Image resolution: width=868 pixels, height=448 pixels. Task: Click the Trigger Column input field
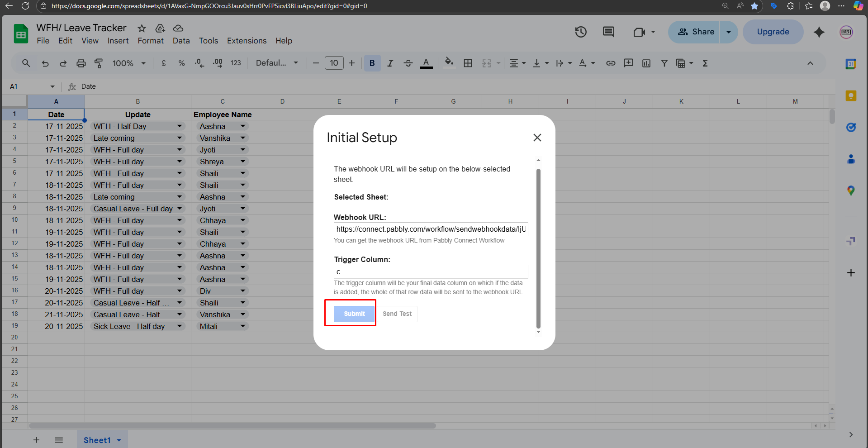431,272
